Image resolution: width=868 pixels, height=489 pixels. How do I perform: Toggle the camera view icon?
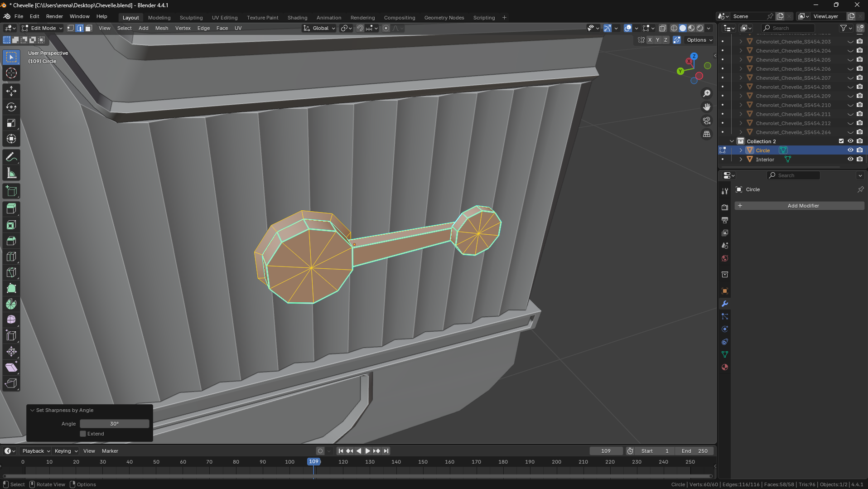pyautogui.click(x=707, y=121)
